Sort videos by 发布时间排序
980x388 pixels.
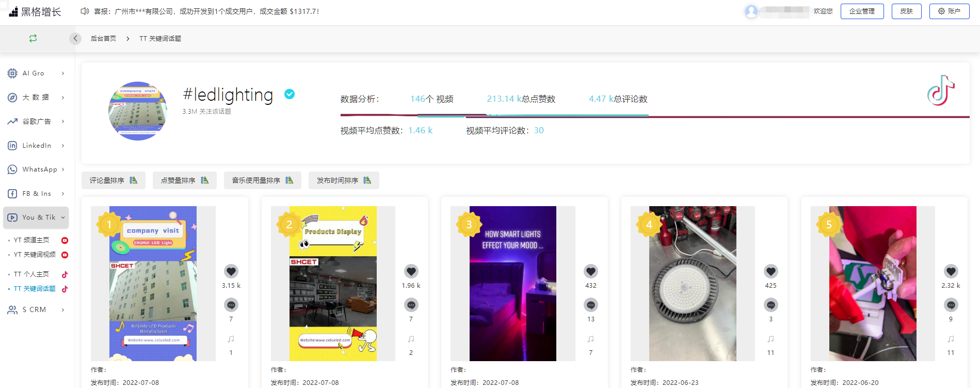click(x=343, y=180)
